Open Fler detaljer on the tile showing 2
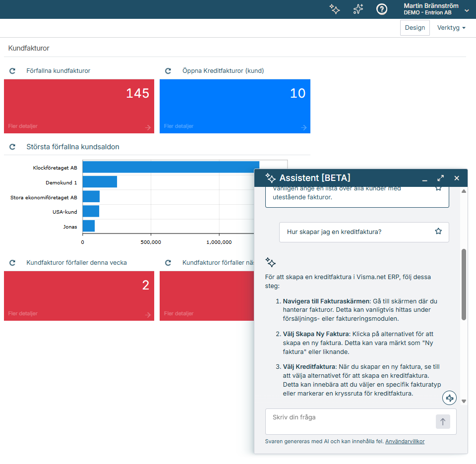This screenshot has width=476, height=464. pos(23,313)
